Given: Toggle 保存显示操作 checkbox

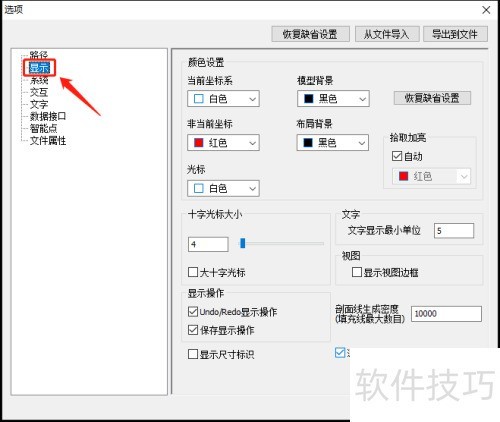Looking at the screenshot, I should tap(193, 330).
